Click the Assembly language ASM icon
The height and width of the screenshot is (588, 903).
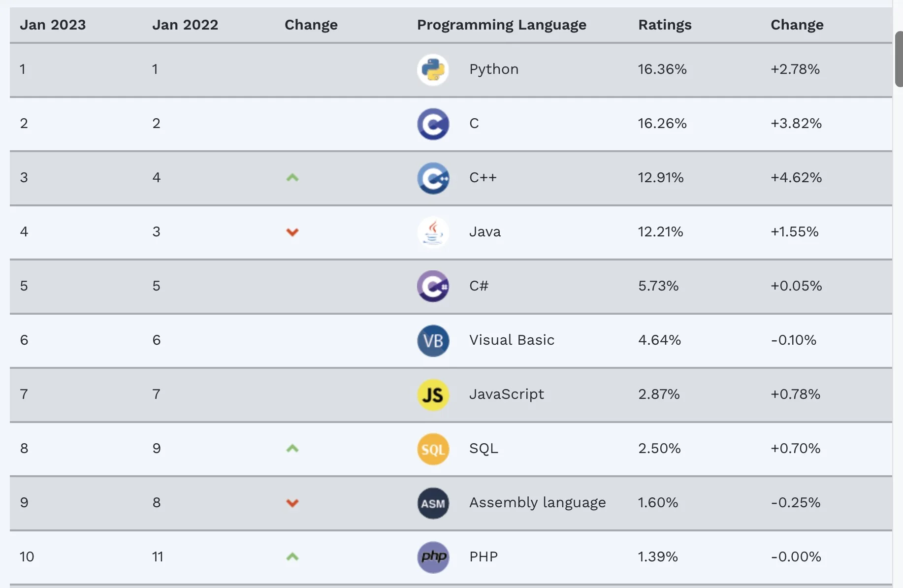tap(433, 503)
